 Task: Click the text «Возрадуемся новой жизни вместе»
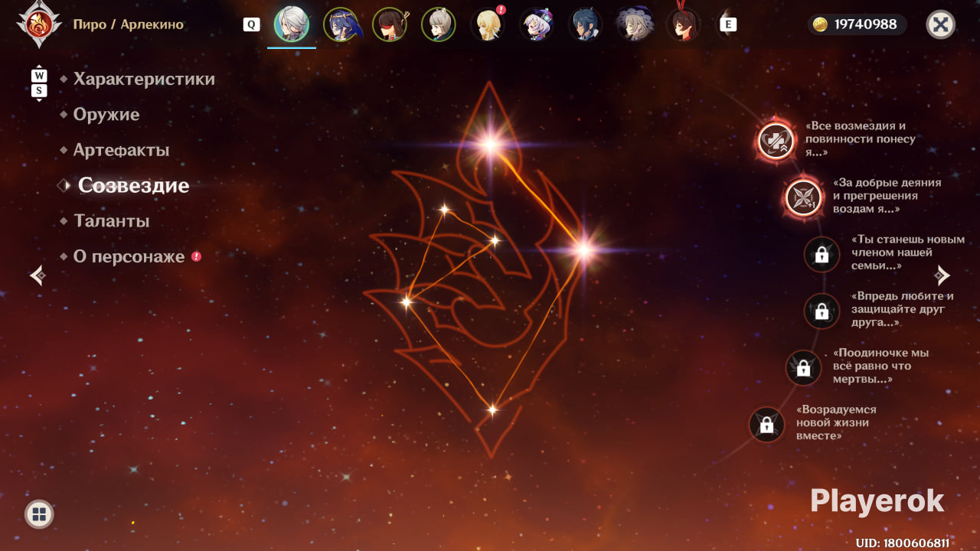click(x=836, y=422)
